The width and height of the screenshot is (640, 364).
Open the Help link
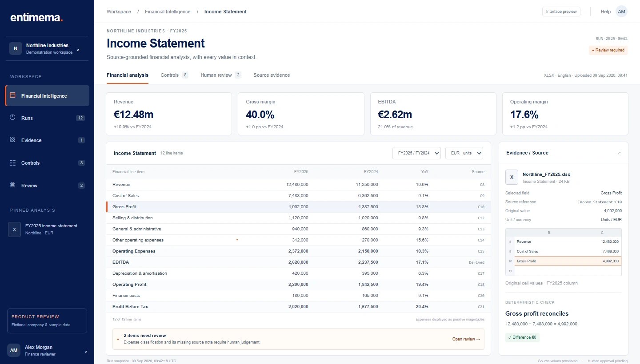[605, 12]
